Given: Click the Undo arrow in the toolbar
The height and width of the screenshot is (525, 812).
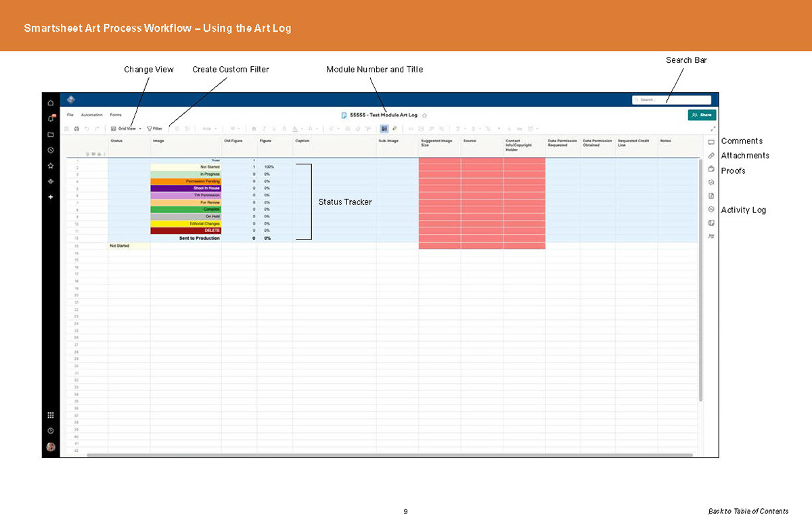Looking at the screenshot, I should (87, 129).
